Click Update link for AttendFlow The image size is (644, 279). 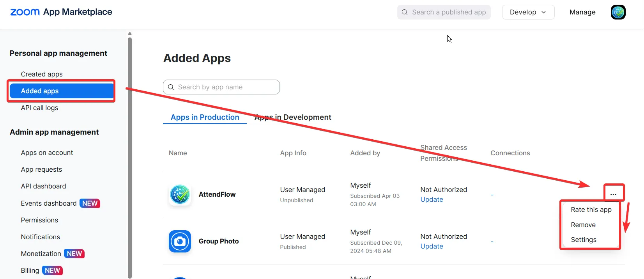[432, 199]
